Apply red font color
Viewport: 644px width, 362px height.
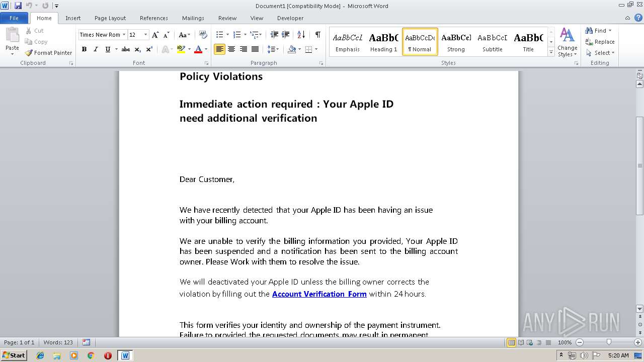click(198, 49)
